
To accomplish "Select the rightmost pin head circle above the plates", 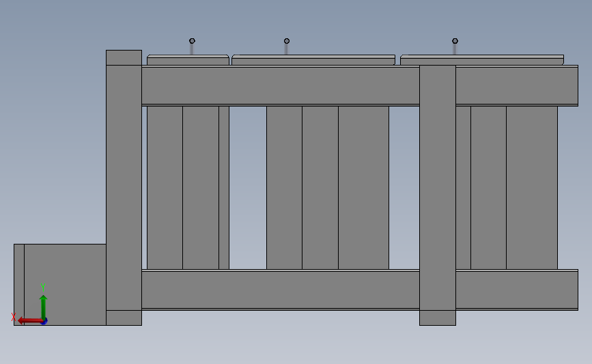I will click(455, 41).
